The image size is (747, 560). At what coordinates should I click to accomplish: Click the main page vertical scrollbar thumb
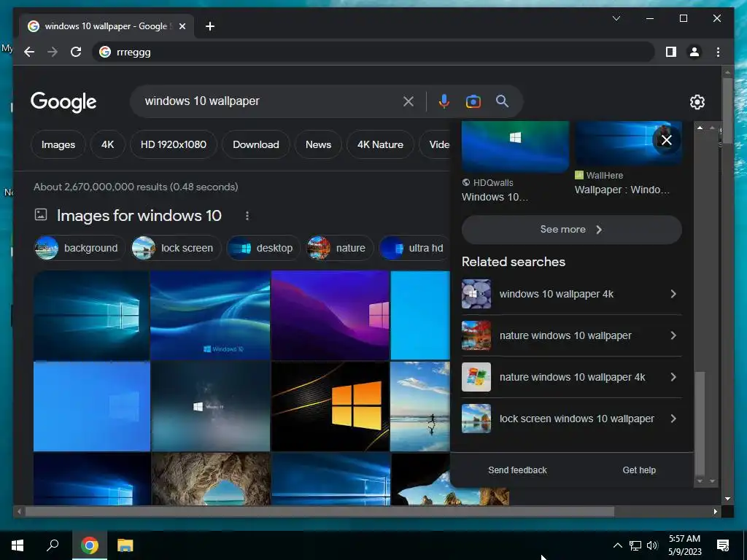[727, 111]
